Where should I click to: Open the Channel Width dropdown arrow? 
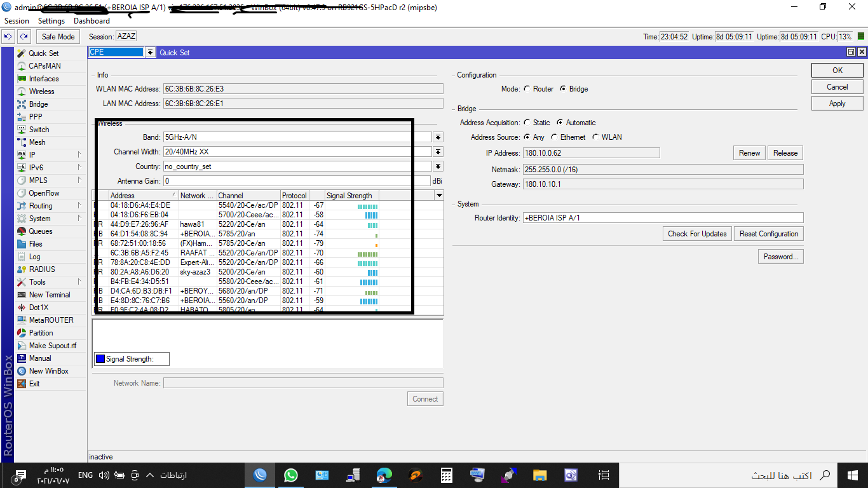click(438, 152)
